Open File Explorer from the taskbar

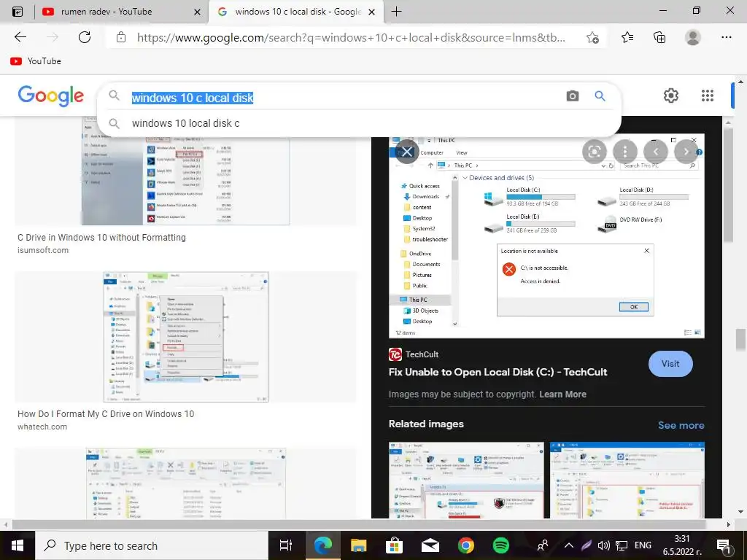click(358, 545)
